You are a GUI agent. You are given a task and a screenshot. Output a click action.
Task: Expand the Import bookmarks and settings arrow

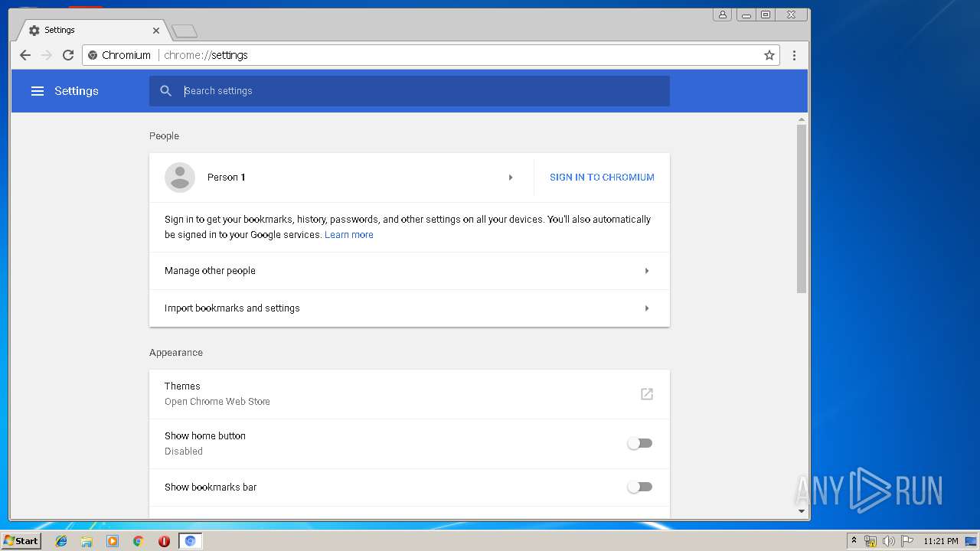tap(647, 308)
